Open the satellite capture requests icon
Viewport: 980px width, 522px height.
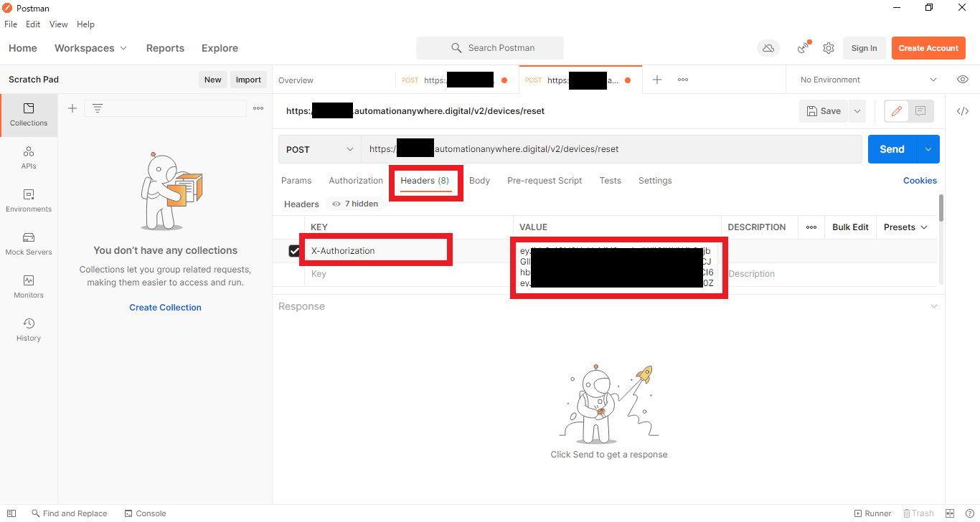[804, 48]
